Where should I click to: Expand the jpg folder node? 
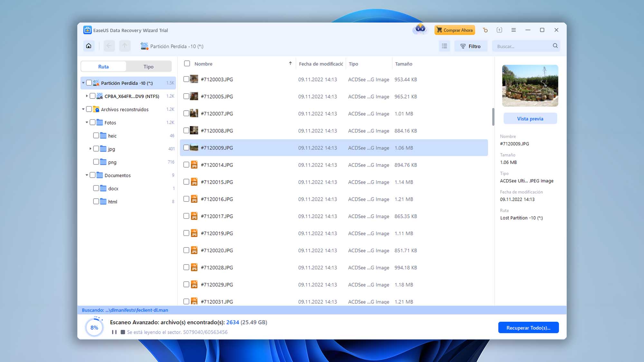90,149
